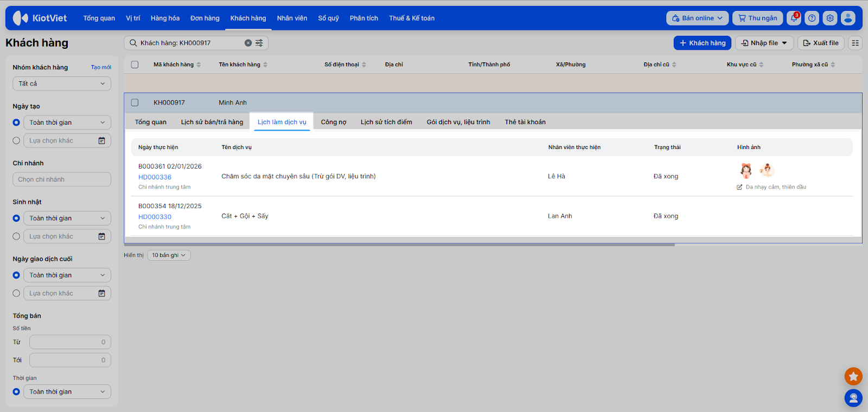868x412 pixels.
Task: Open the notifications bell
Action: click(794, 18)
